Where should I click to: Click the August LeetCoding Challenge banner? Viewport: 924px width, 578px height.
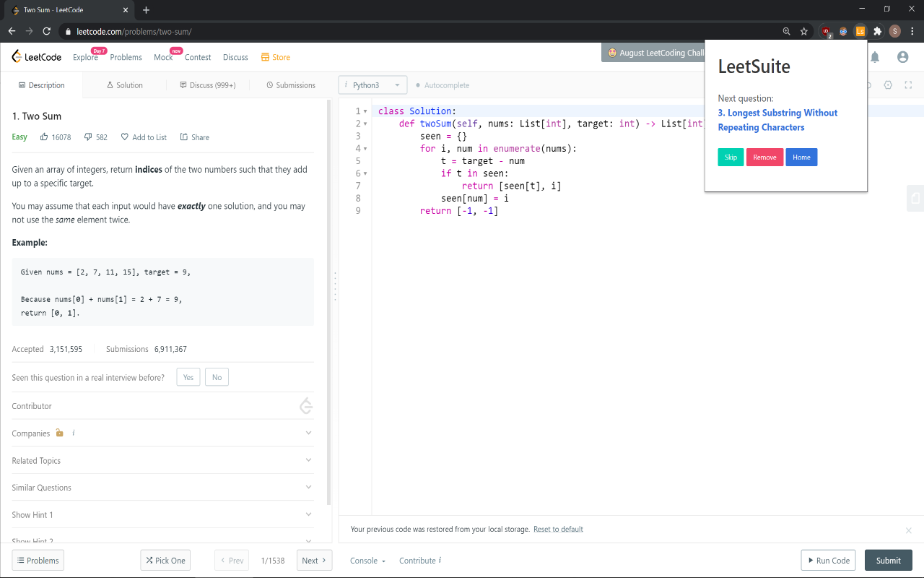click(x=653, y=53)
